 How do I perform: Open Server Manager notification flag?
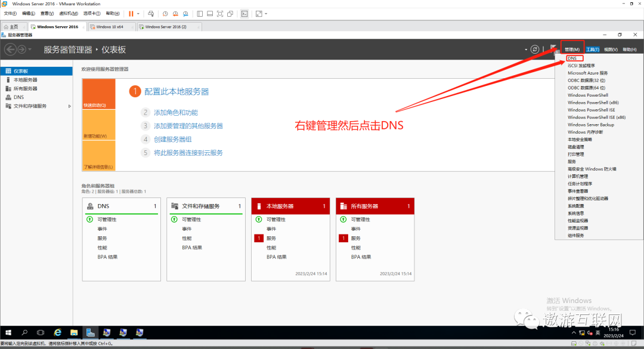point(553,48)
